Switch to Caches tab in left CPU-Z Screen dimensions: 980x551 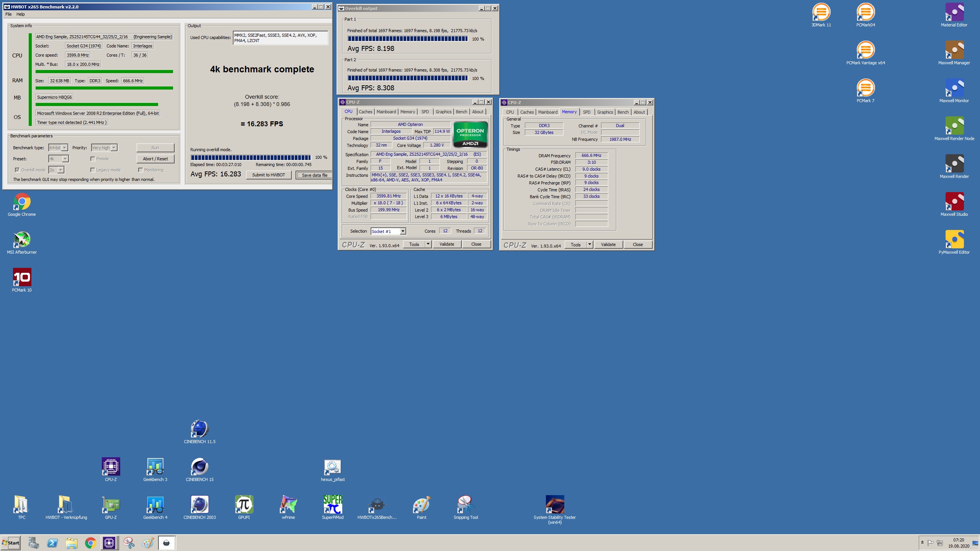pos(365,112)
